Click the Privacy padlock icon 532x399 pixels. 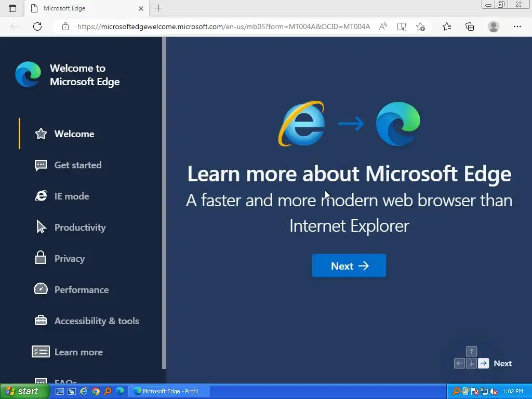pos(41,258)
